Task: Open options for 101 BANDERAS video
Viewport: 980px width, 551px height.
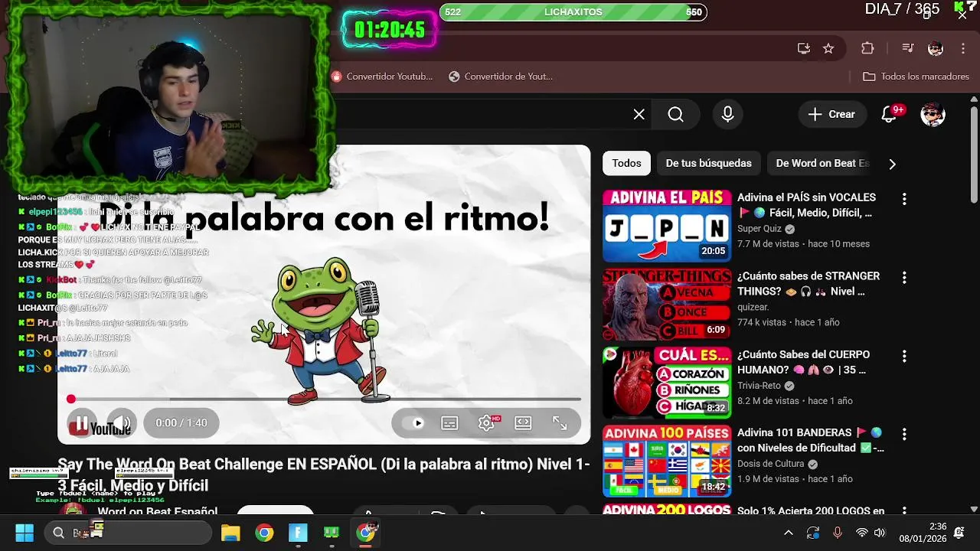Action: (904, 434)
